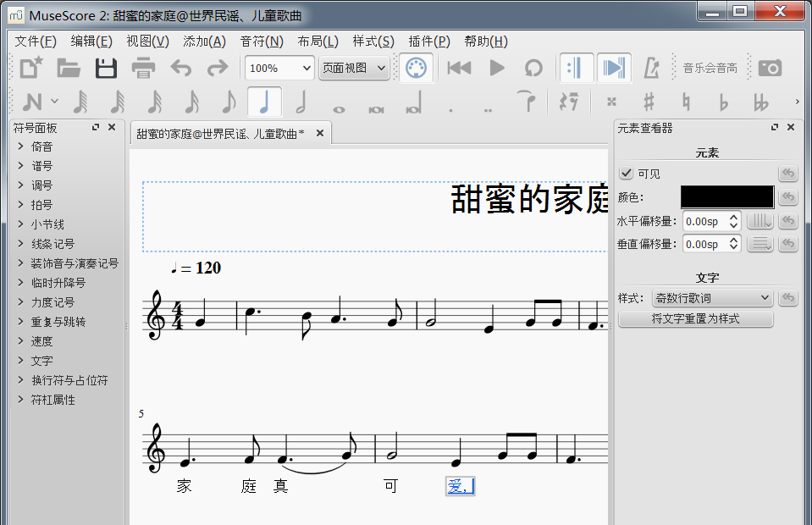The width and height of the screenshot is (812, 525).
Task: Click the tie icon in note toolbar
Action: [527, 102]
